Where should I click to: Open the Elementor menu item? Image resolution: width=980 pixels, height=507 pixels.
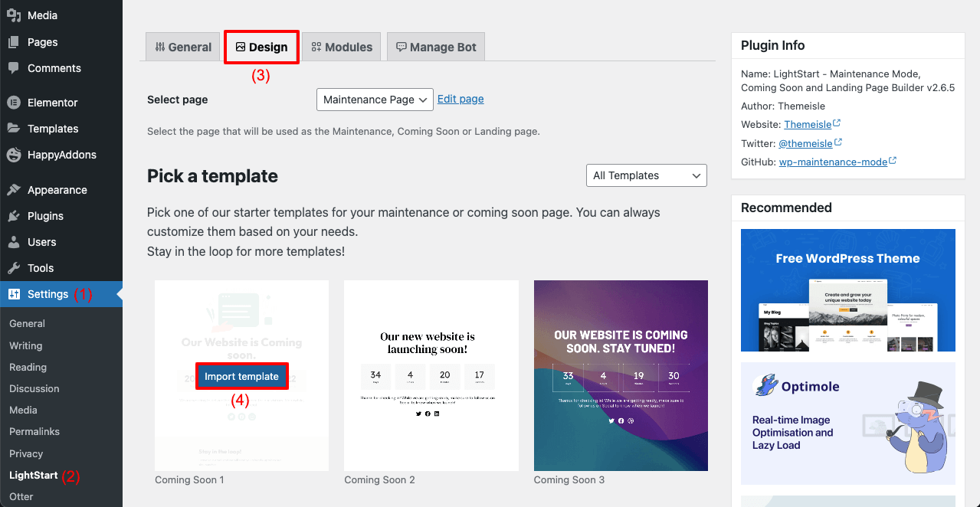(x=61, y=103)
